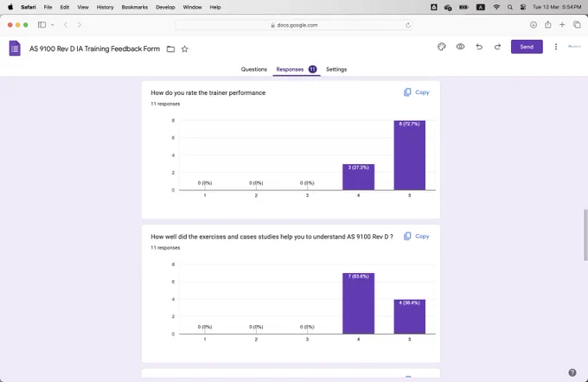Toggle the Safari sidebar

pyautogui.click(x=42, y=25)
